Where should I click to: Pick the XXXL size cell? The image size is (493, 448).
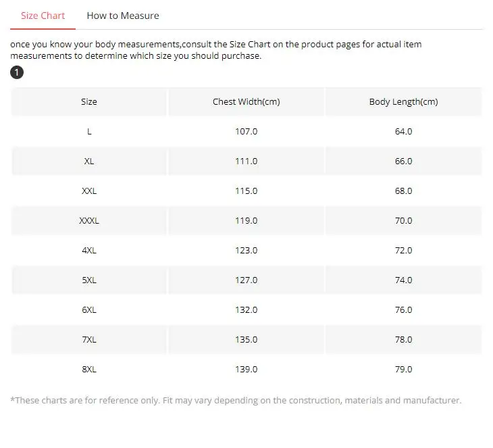tap(89, 221)
